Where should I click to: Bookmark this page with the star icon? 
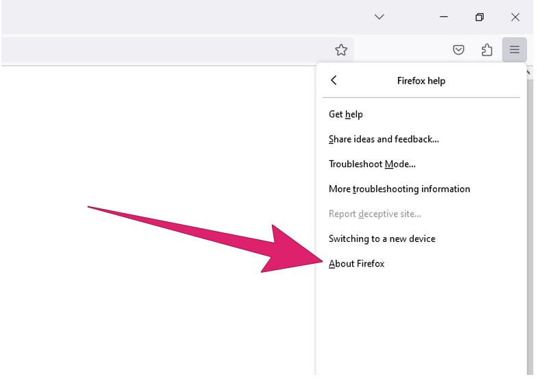click(x=341, y=50)
